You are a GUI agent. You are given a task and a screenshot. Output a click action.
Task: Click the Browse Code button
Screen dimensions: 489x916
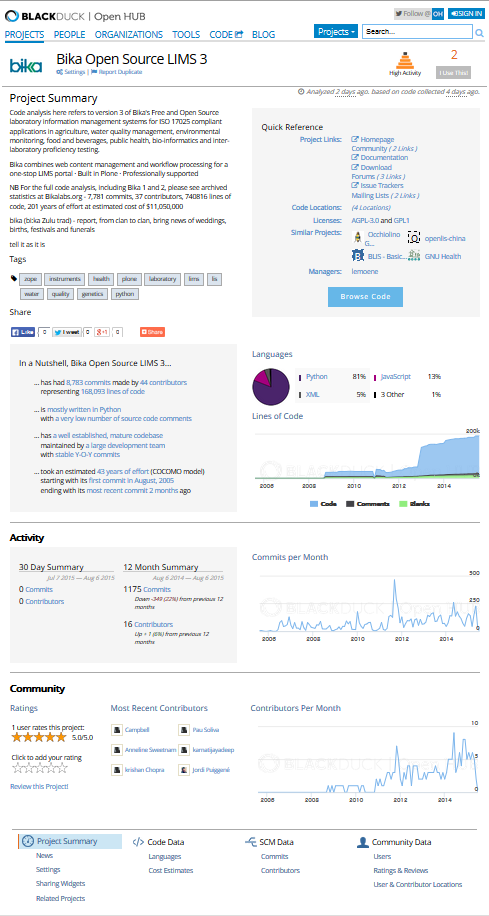pyautogui.click(x=365, y=297)
